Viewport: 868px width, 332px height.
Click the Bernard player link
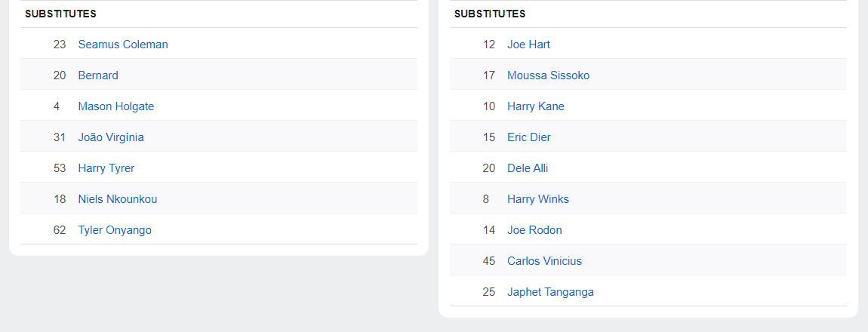(98, 75)
